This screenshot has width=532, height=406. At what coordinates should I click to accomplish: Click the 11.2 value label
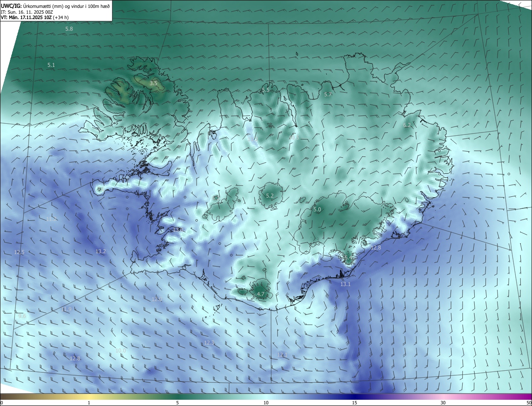pyautogui.click(x=51, y=219)
